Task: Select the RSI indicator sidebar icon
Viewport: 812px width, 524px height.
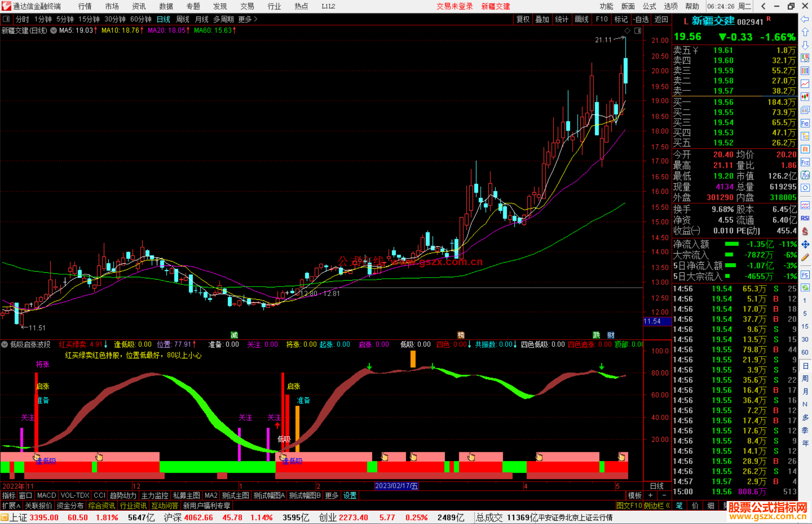Action: (805, 218)
